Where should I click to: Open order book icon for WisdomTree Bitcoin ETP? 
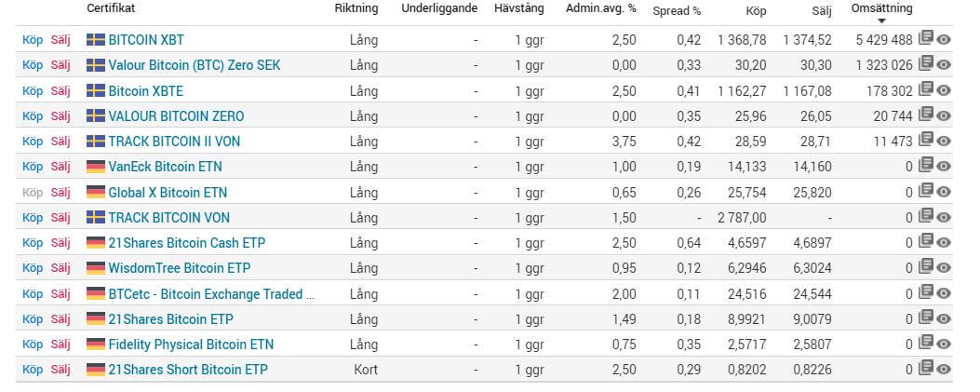coord(926,267)
